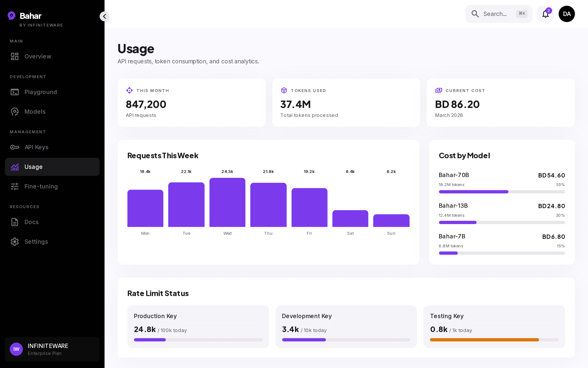Click the Bahar logo icon

click(11, 16)
